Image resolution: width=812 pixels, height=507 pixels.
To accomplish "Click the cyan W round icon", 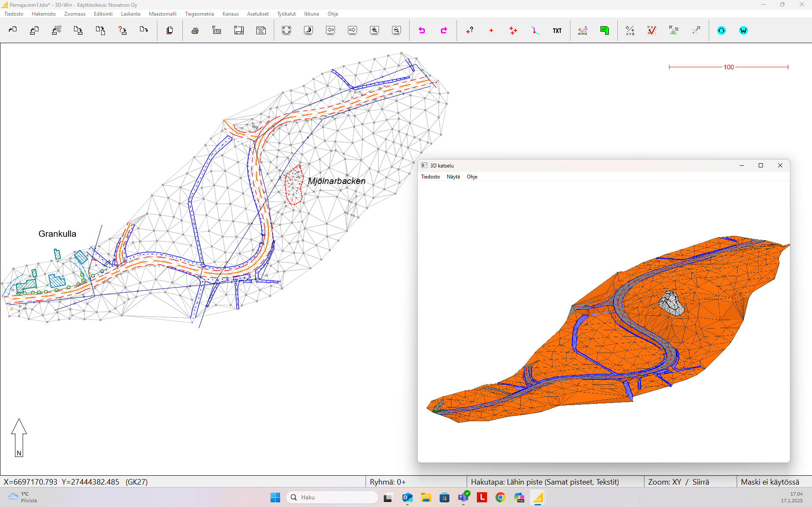I will 743,30.
